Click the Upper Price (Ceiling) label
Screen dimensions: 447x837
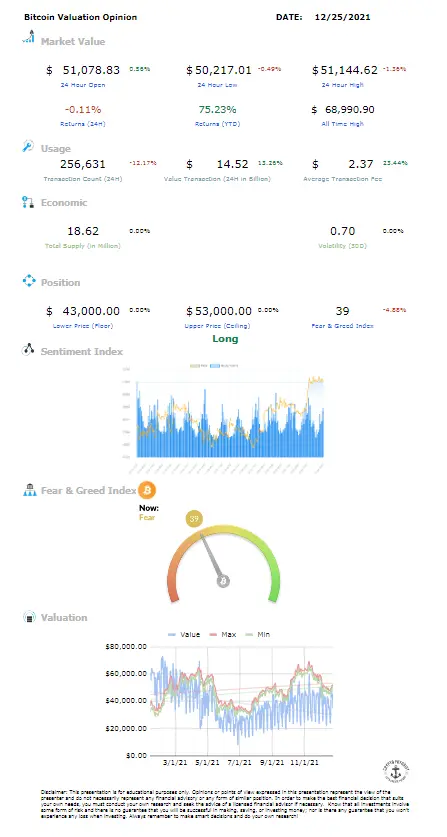217,326
